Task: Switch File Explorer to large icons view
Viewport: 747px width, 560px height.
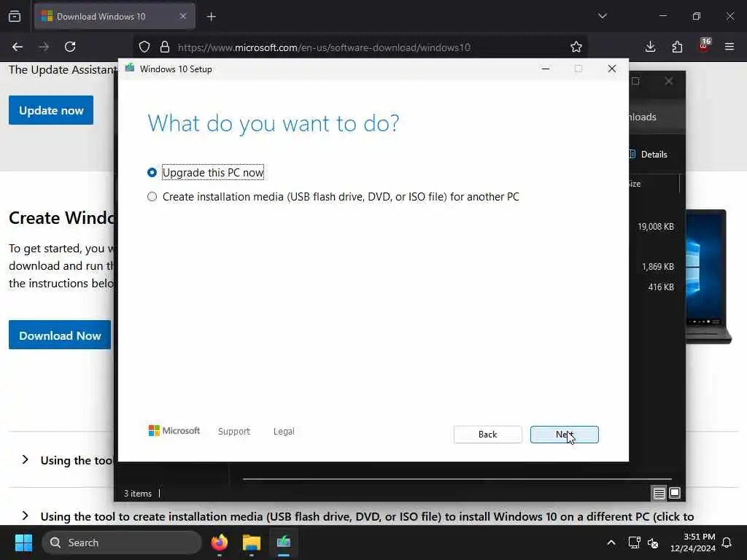Action: pos(675,494)
